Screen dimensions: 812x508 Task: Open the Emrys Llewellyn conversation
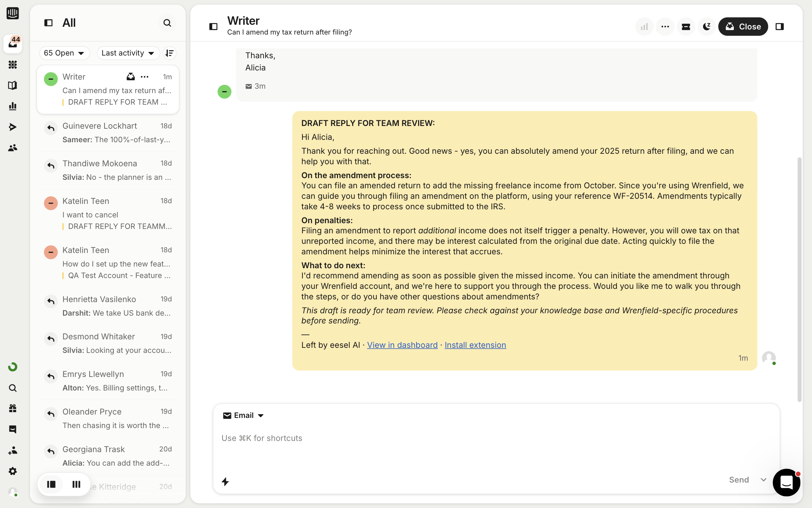pyautogui.click(x=108, y=381)
